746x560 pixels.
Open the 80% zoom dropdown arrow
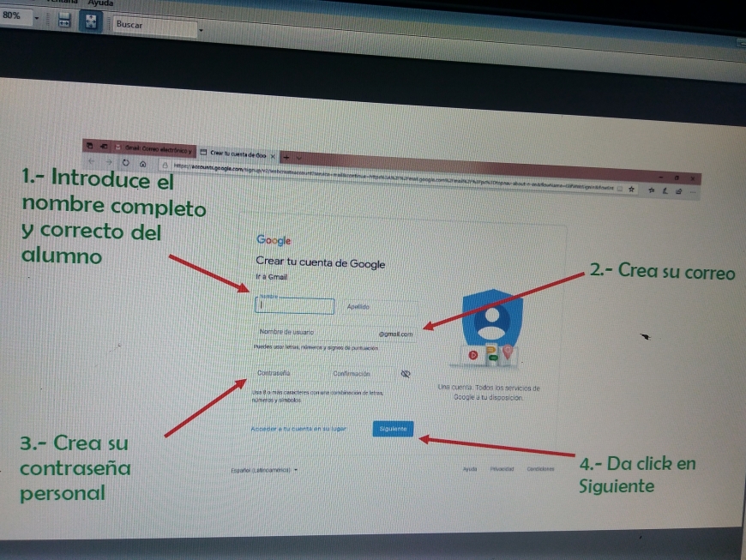pyautogui.click(x=37, y=18)
